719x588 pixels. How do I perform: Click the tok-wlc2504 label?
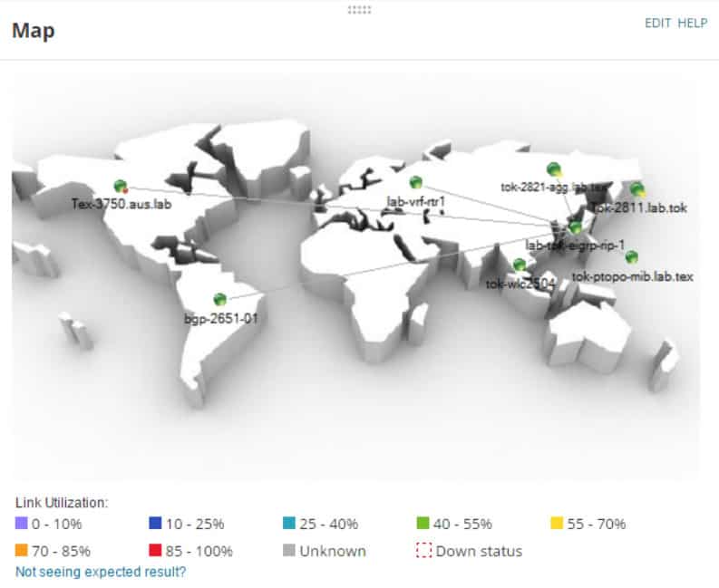tap(520, 284)
